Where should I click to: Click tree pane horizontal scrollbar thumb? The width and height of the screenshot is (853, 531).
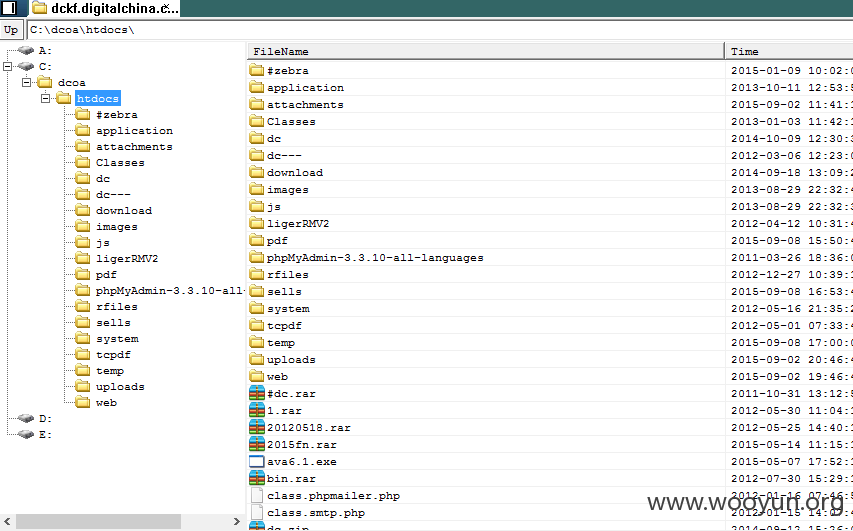coord(98,521)
